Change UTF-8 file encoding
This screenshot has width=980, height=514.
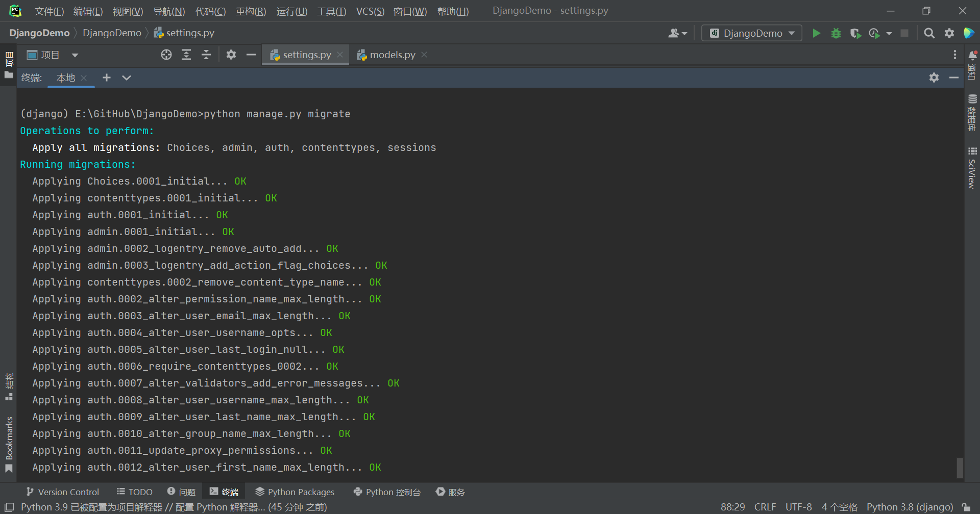[798, 507]
